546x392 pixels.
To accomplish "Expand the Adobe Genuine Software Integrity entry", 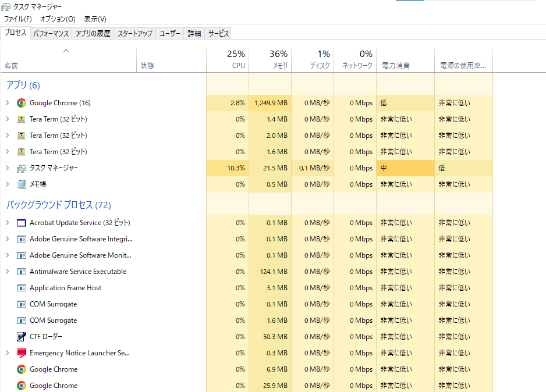I will point(7,239).
